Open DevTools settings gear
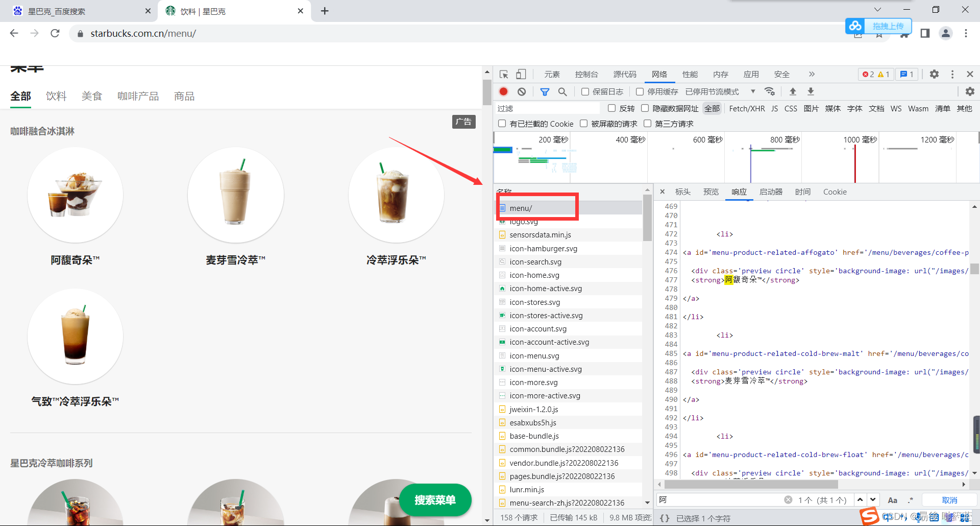This screenshot has height=526, width=980. tap(934, 75)
